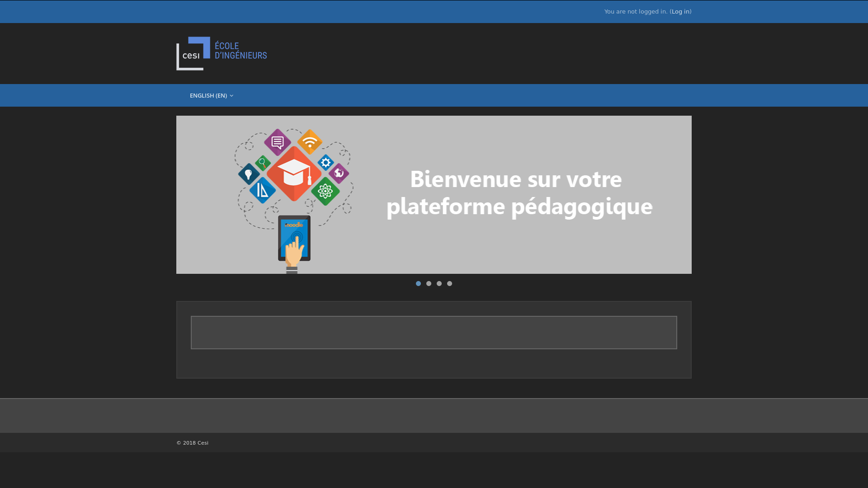
Task: Jump to the fourth slide indicator
Action: 449,283
